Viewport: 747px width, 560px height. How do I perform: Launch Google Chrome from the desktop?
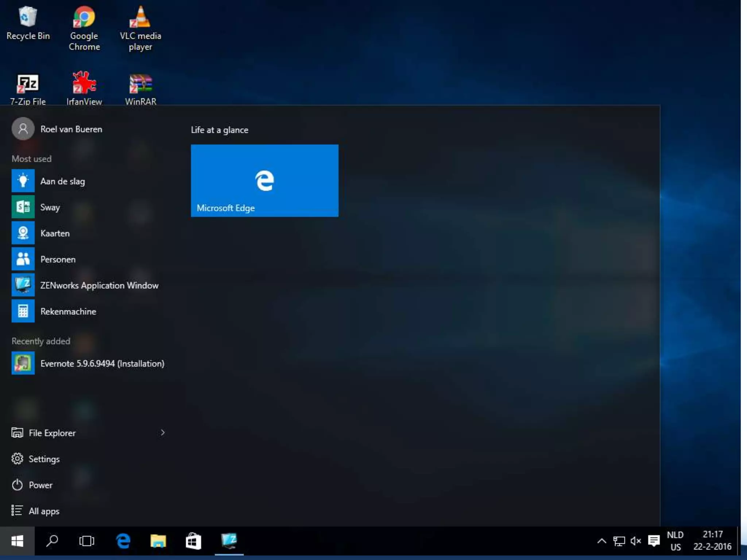click(84, 28)
